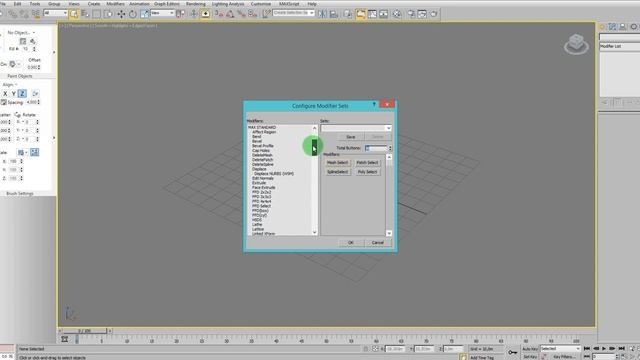The image size is (640, 360).
Task: Click Go to Start playback button
Action: (587, 349)
